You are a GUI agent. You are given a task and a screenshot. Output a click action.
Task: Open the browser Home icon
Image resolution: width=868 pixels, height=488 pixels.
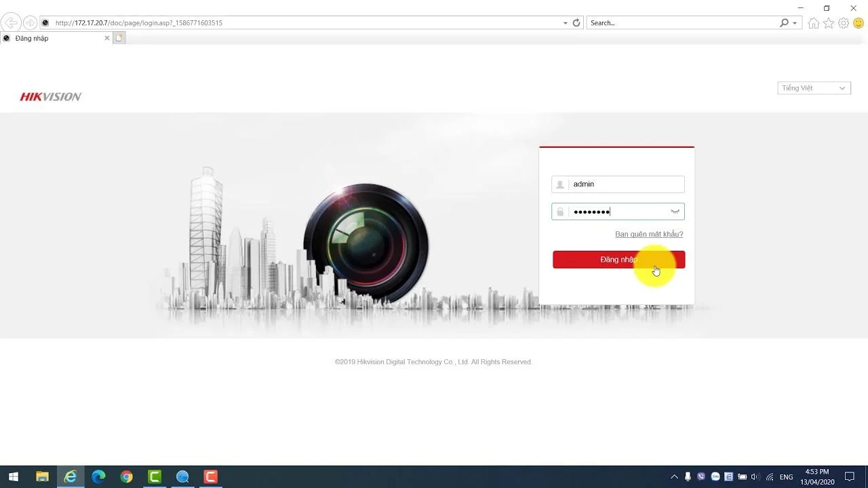click(814, 23)
